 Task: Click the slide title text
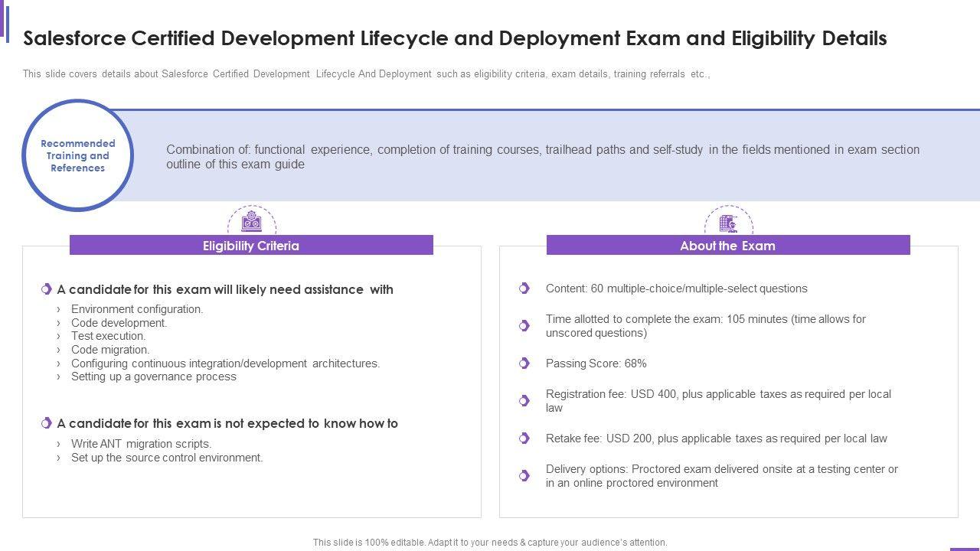pyautogui.click(x=455, y=38)
